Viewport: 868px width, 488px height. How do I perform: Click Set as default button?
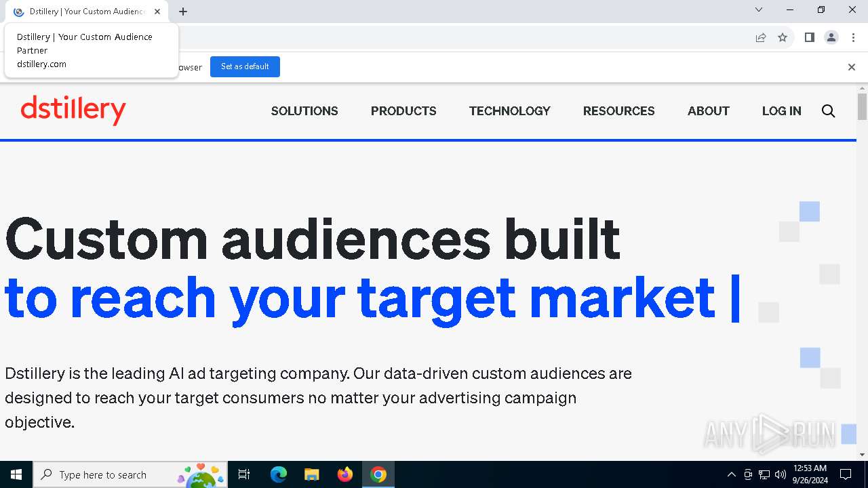click(x=245, y=66)
